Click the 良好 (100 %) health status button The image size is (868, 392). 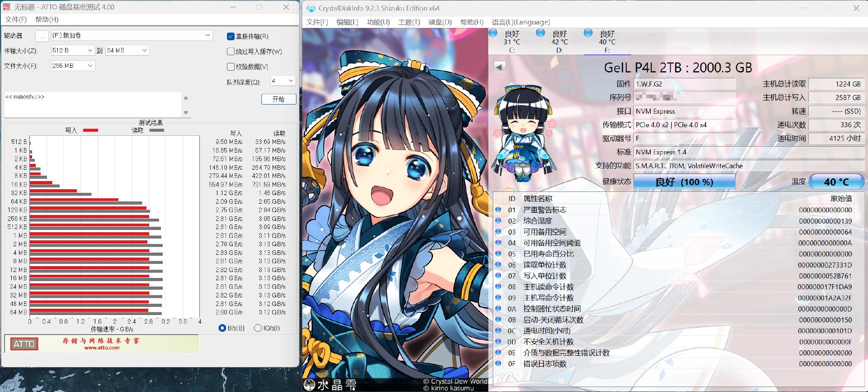pyautogui.click(x=684, y=182)
